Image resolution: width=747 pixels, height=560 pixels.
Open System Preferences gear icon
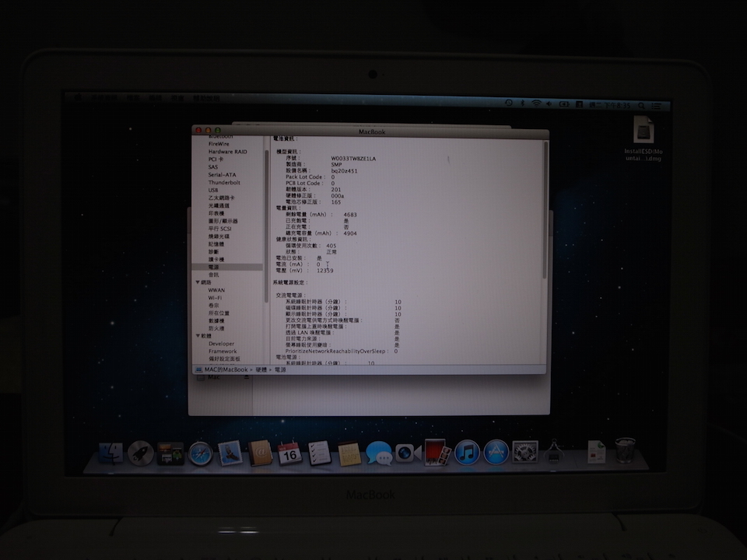click(525, 452)
